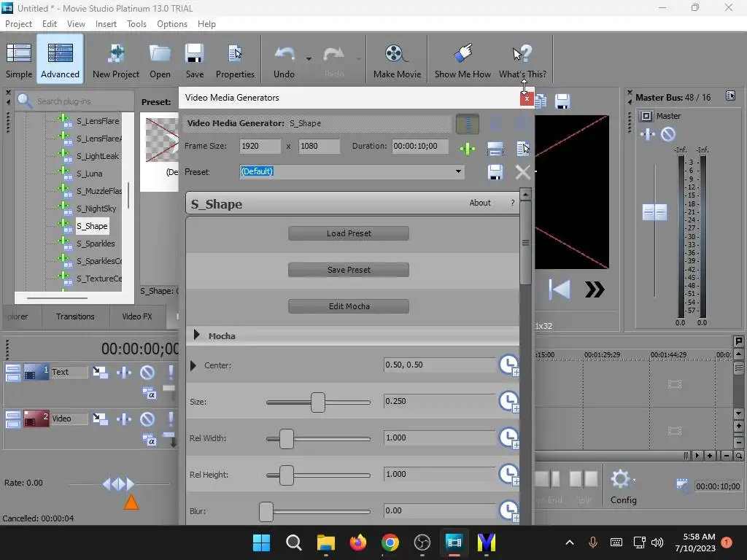
Task: Click green plus icon beside Duration
Action: [x=468, y=149]
